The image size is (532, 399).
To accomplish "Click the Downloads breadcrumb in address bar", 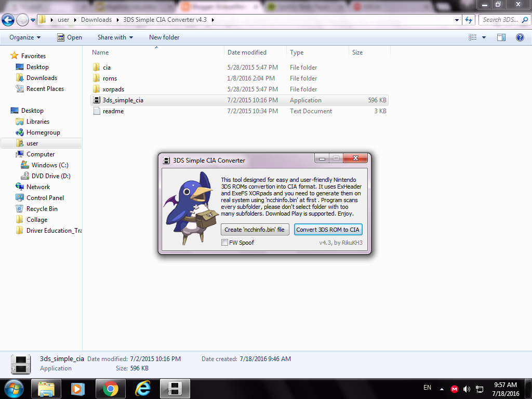I will [x=96, y=20].
